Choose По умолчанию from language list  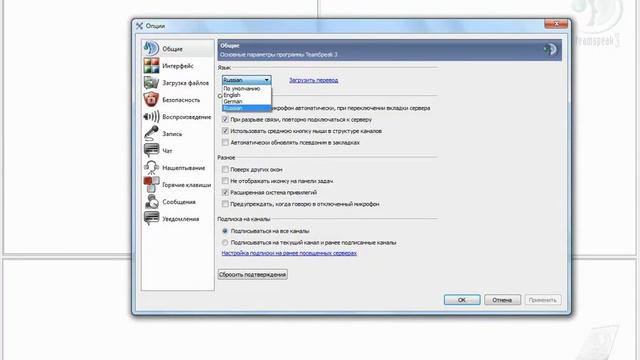tap(247, 89)
